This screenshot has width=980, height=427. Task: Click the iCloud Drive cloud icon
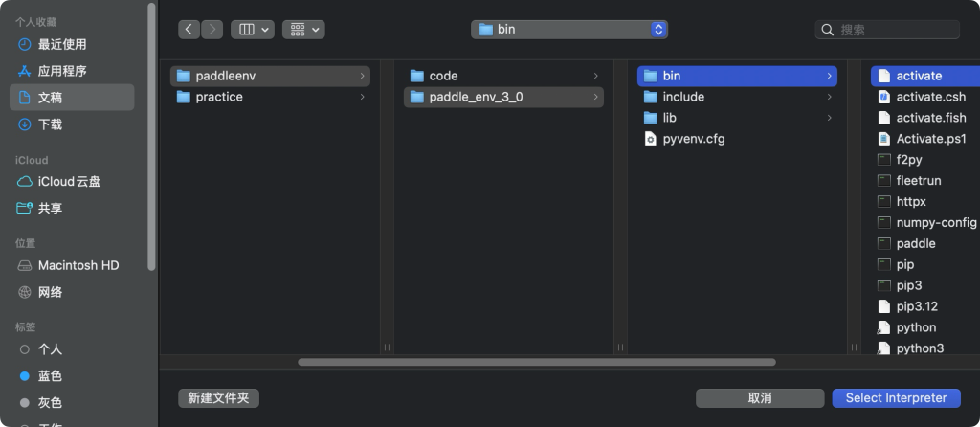(x=25, y=182)
